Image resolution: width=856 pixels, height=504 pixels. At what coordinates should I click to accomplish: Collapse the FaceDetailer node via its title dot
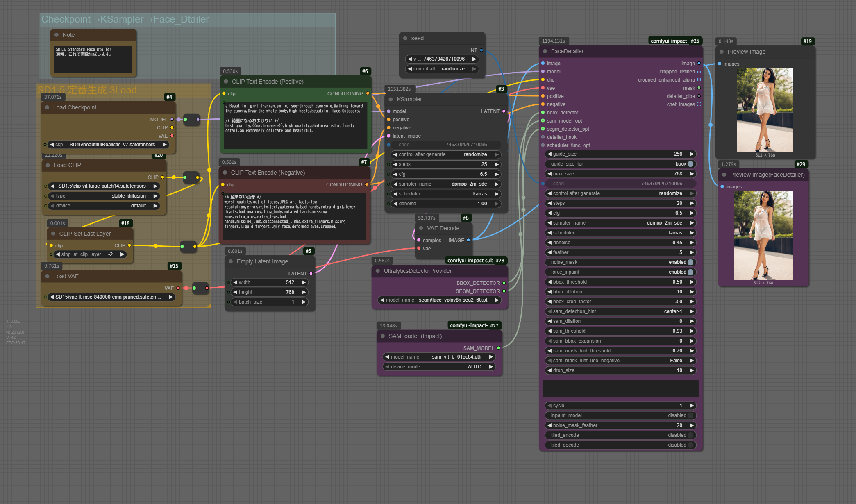point(545,51)
